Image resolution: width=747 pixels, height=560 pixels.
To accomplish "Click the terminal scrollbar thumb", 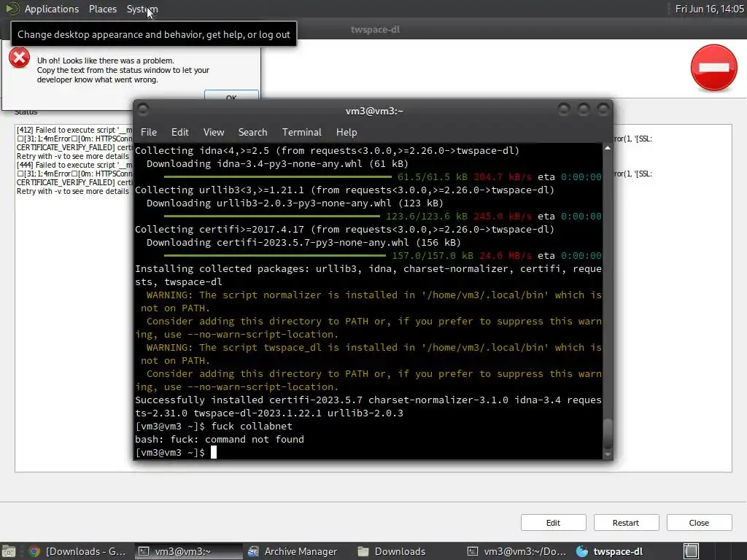I will click(608, 432).
